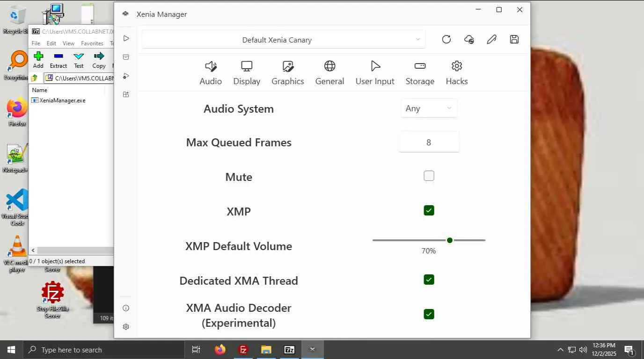Open the play triangle page in Xenia Manager sidebar
The width and height of the screenshot is (644, 359).
click(126, 38)
